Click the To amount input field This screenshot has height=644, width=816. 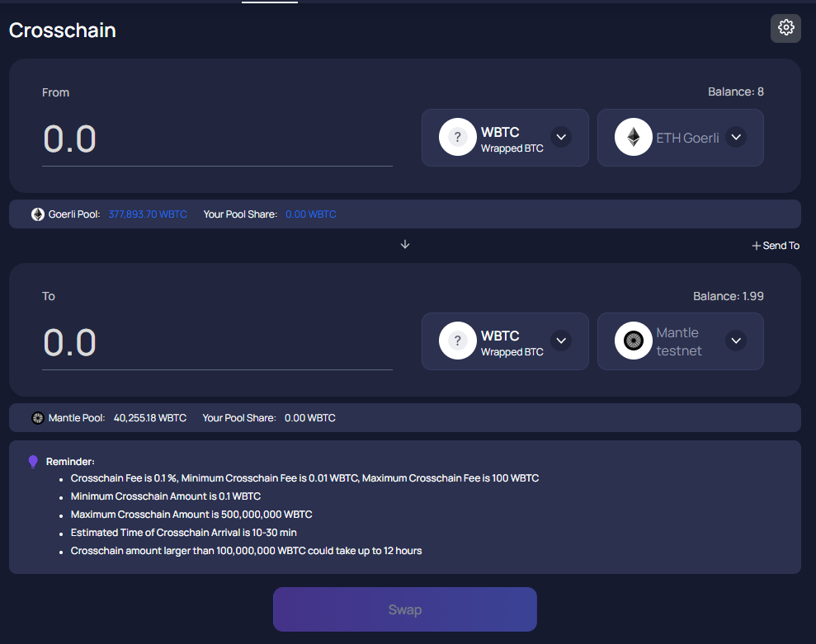click(217, 343)
